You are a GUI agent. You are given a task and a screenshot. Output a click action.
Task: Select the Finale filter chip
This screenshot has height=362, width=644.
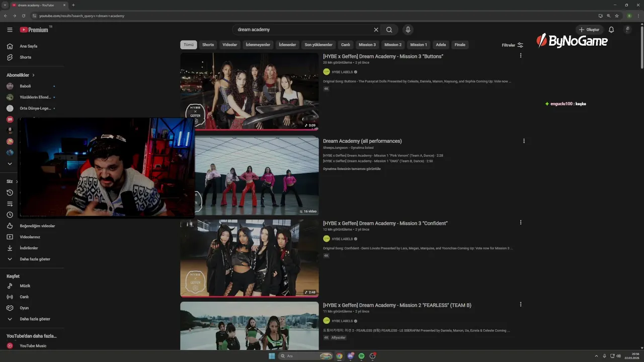460,45
